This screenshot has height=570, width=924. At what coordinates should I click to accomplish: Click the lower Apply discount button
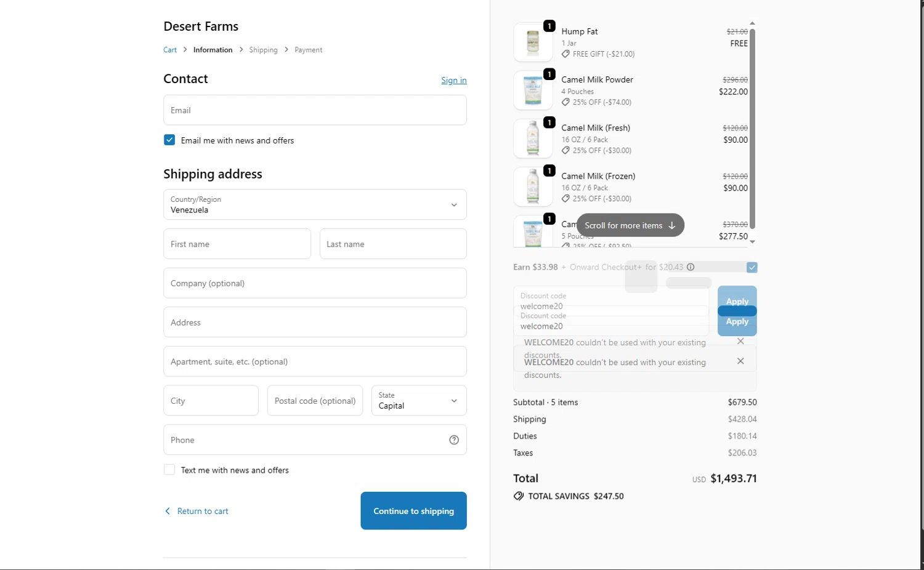pos(737,322)
